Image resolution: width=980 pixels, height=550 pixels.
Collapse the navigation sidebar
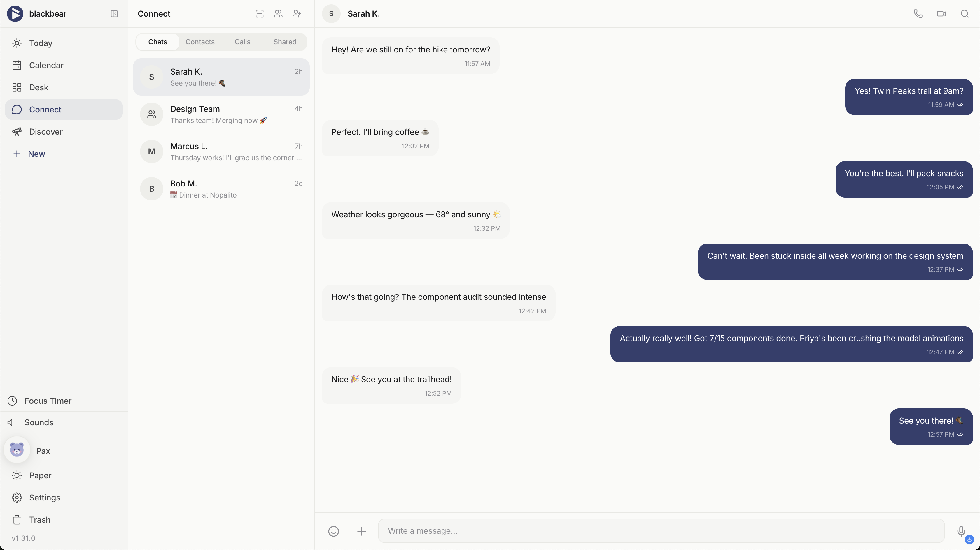point(114,14)
